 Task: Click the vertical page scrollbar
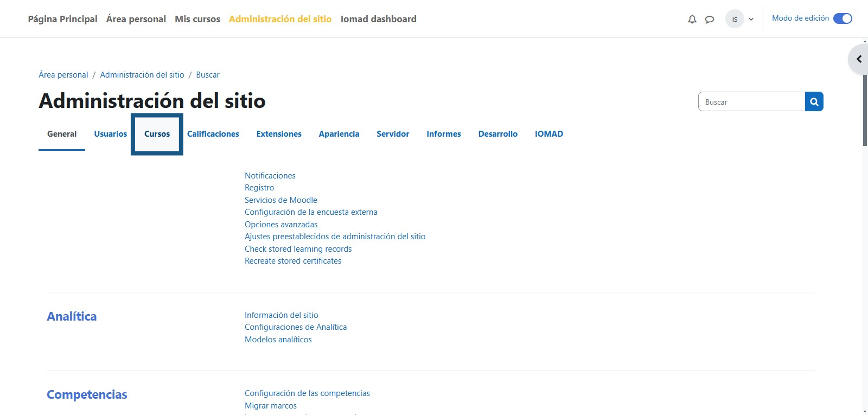pos(865,108)
